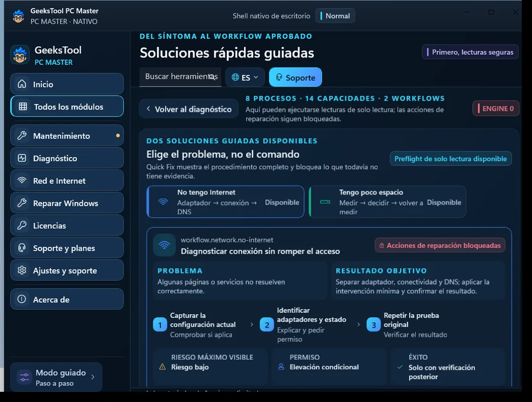Open Soporte y planes section
Image resolution: width=532 pixels, height=402 pixels.
tap(67, 247)
